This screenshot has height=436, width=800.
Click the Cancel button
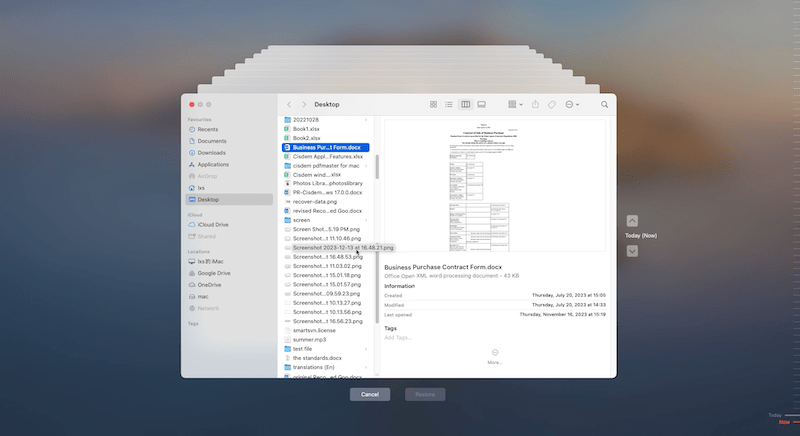pyautogui.click(x=369, y=394)
